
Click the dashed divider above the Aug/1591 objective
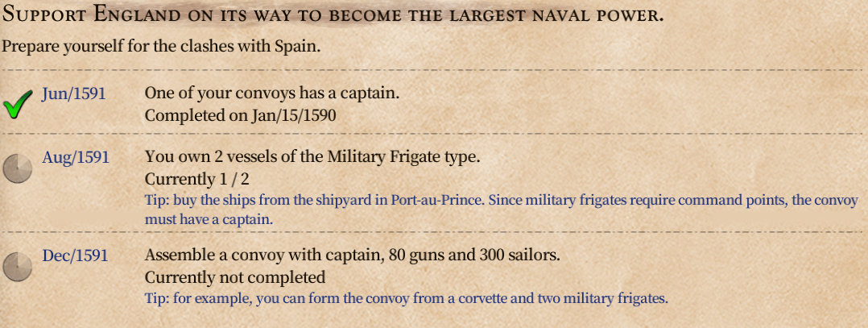(434, 134)
